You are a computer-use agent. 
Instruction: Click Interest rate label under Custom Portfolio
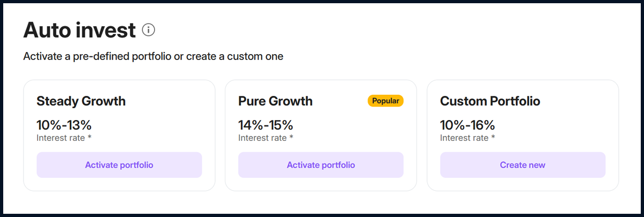click(x=464, y=138)
